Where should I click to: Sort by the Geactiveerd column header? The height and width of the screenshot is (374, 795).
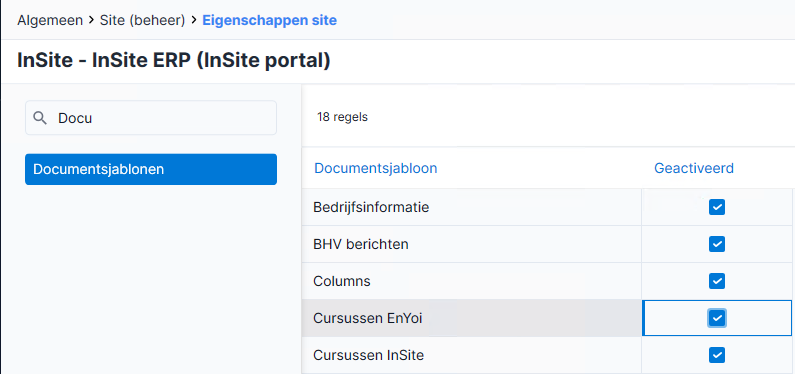[694, 168]
